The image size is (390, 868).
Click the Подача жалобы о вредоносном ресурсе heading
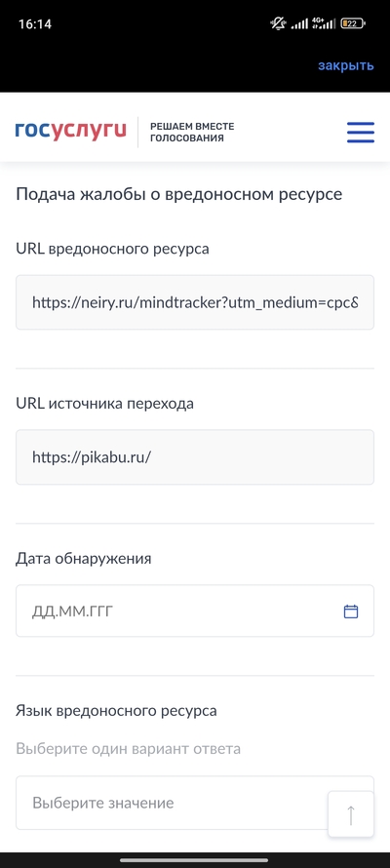pos(178,195)
